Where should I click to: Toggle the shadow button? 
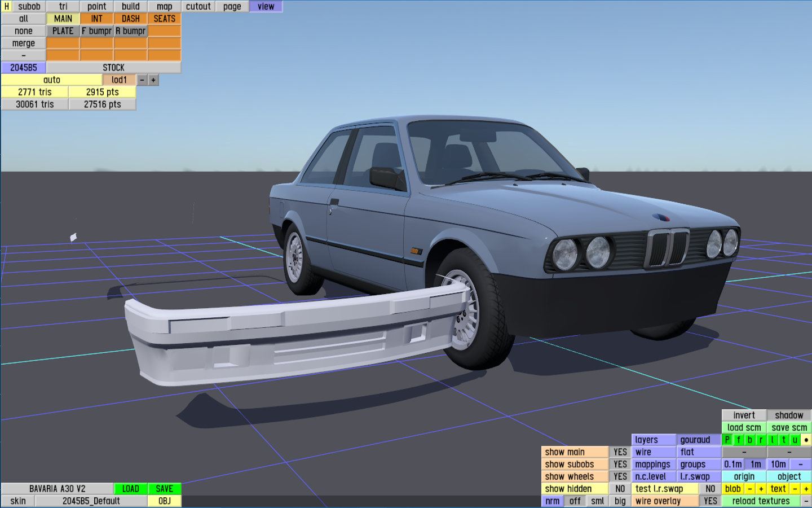[789, 415]
